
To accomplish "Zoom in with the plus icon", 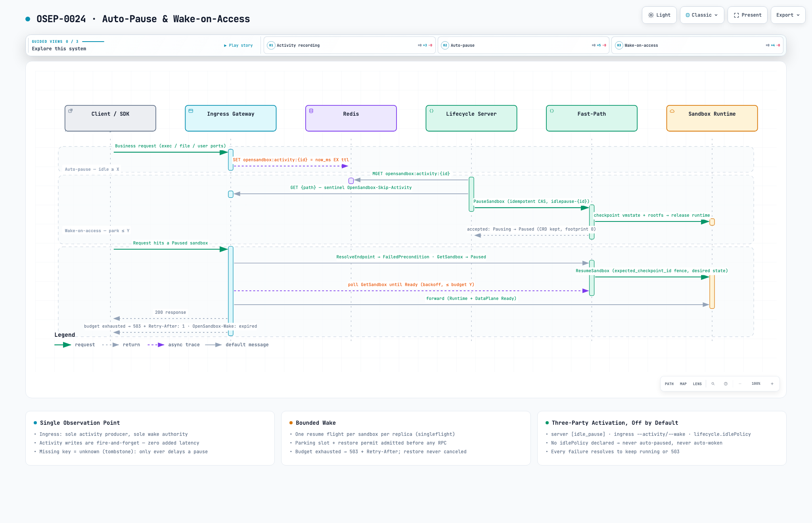I will (772, 384).
